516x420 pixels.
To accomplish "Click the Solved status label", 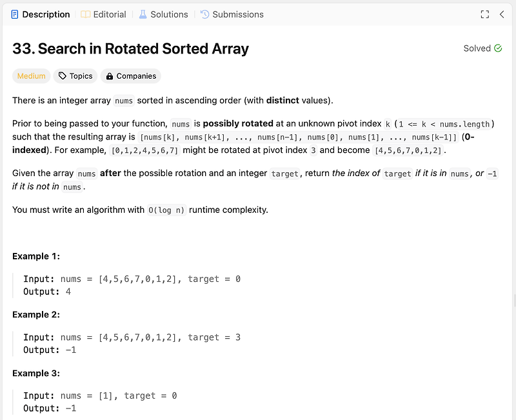I will tap(477, 48).
